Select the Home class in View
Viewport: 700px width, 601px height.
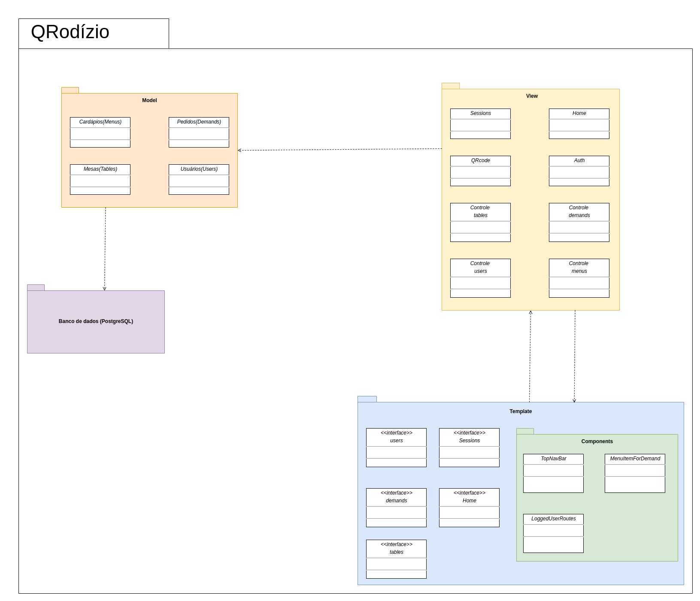coord(579,124)
